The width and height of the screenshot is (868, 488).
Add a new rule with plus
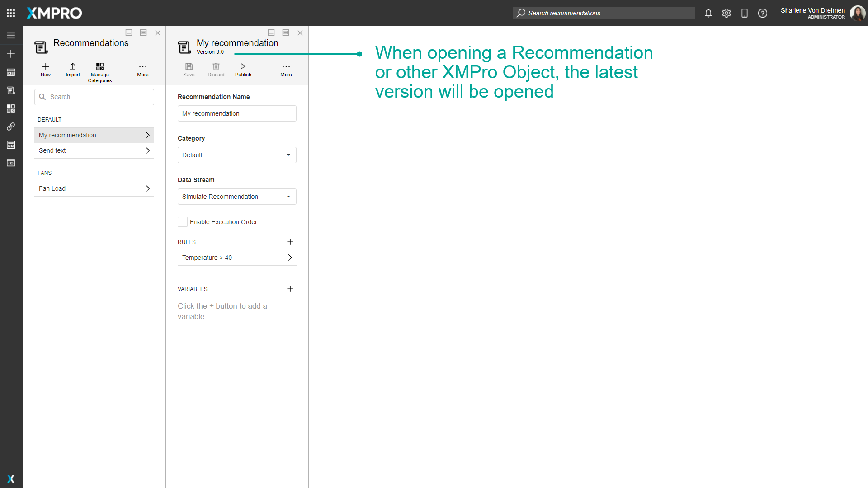click(290, 242)
